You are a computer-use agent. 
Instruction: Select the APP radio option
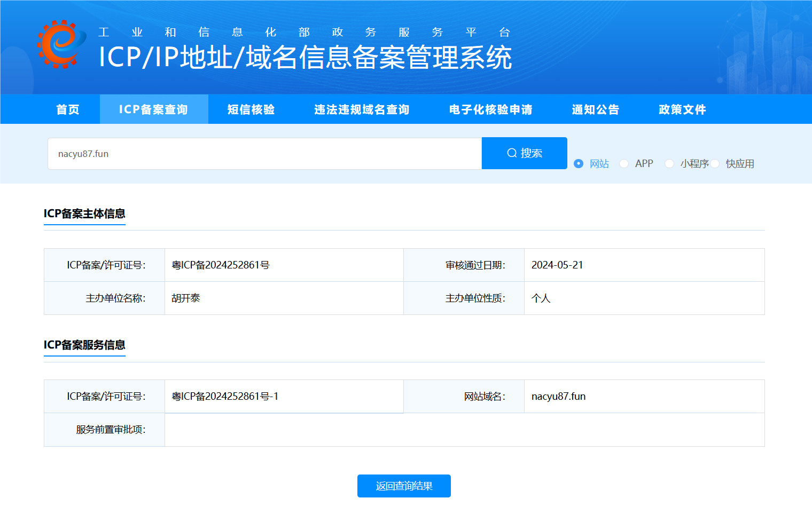(624, 163)
